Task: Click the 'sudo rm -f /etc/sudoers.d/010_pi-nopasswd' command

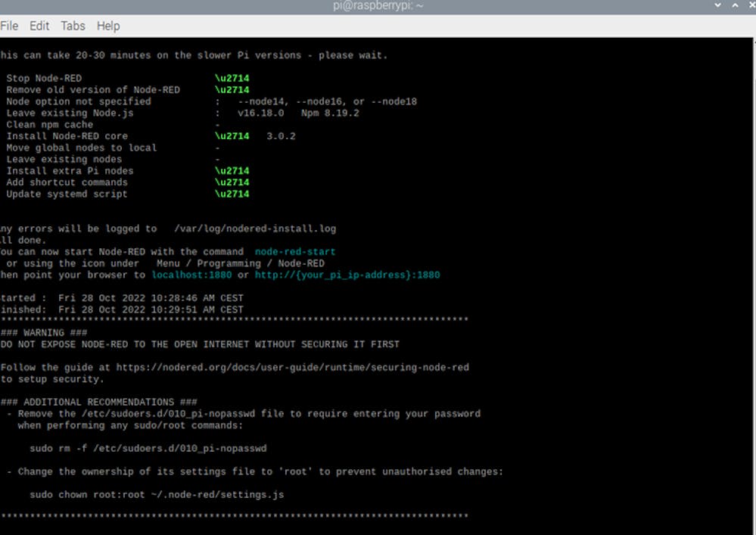Action: [148, 448]
